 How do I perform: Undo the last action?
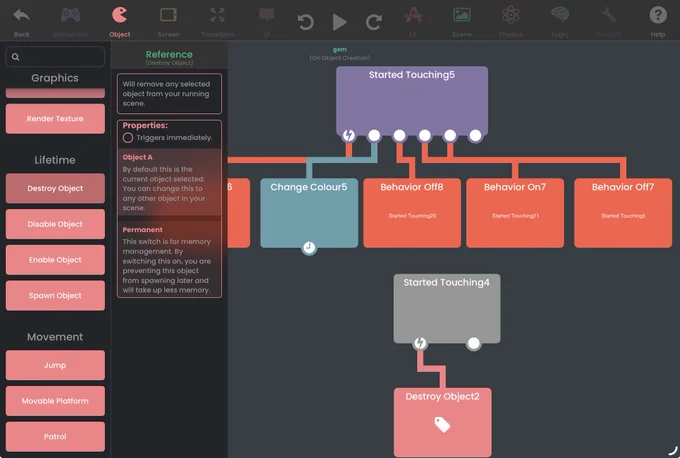306,22
